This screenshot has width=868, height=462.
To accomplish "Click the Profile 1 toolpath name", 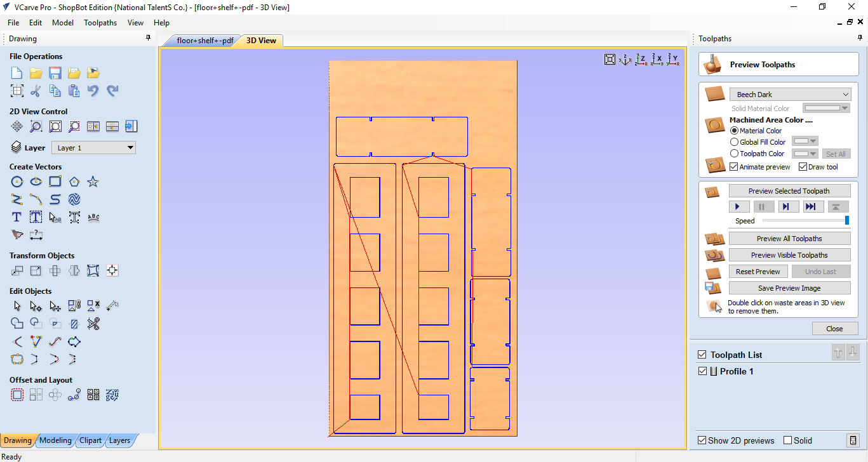I will [x=737, y=371].
